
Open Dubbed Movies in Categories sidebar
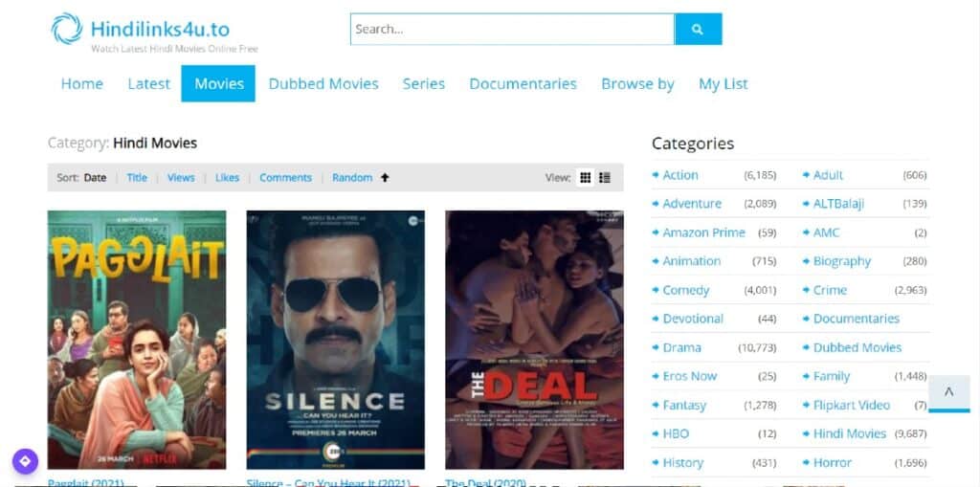[x=857, y=347]
